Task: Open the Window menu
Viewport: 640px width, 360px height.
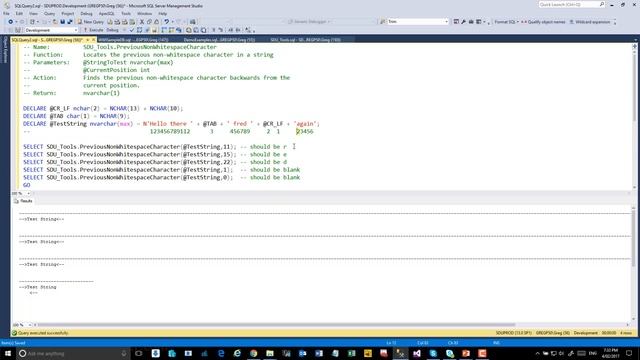Action: (144, 13)
